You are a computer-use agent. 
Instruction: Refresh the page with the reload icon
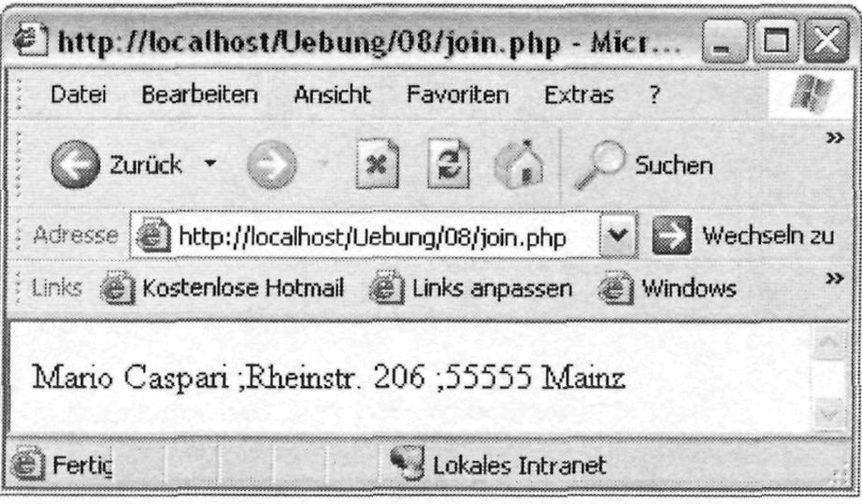[x=449, y=164]
